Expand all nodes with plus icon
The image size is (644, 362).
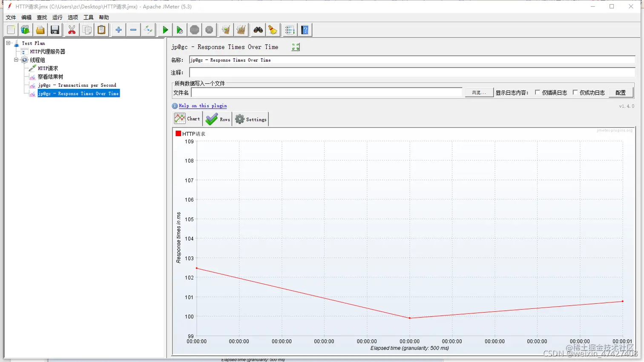tap(118, 30)
